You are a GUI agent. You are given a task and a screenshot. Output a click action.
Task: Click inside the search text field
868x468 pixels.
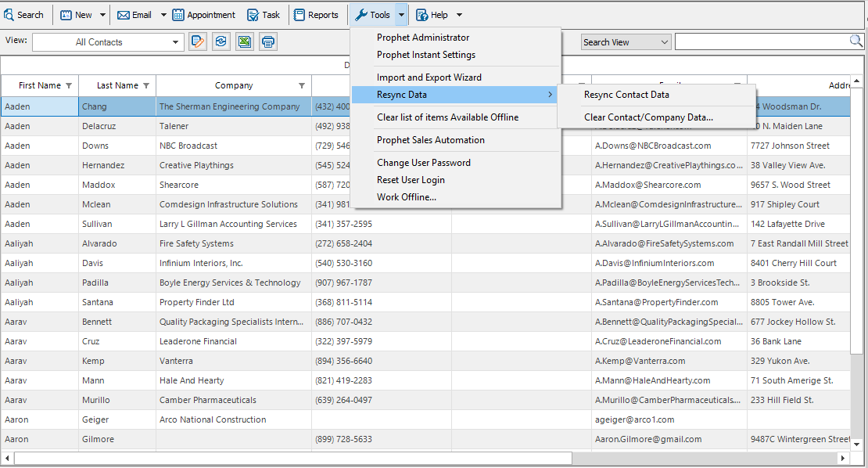762,41
